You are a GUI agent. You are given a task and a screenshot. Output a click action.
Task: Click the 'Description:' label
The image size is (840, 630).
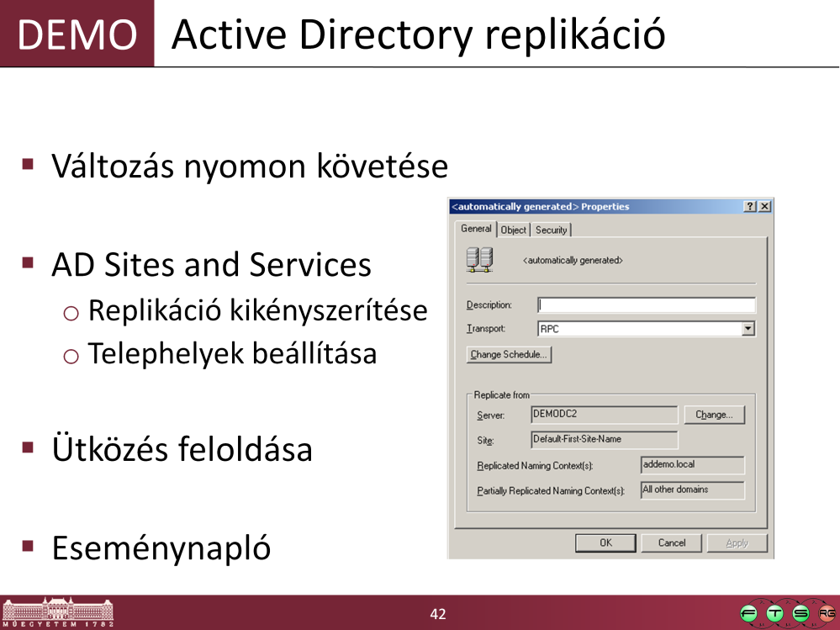click(x=489, y=304)
